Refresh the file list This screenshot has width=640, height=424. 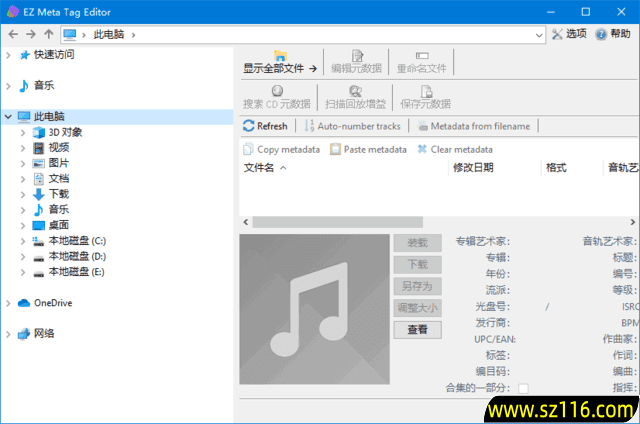[x=266, y=126]
